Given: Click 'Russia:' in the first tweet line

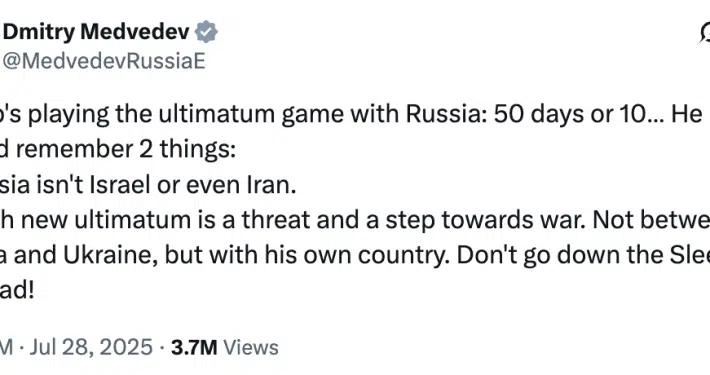Looking at the screenshot, I should (x=446, y=114).
